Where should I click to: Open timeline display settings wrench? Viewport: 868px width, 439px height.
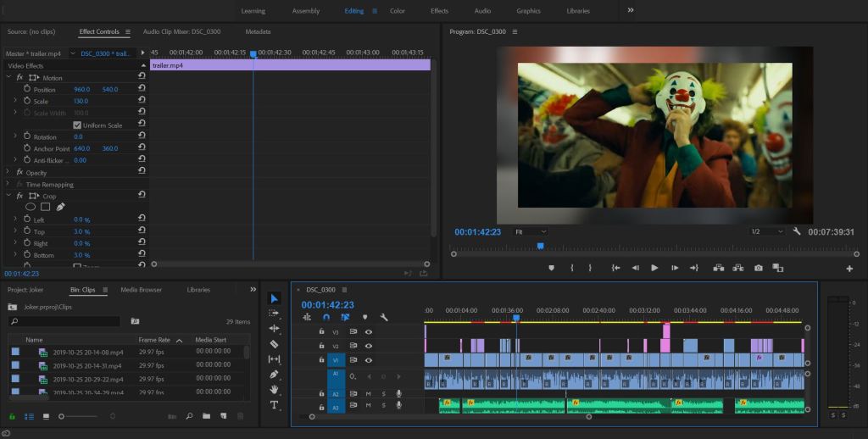click(384, 317)
